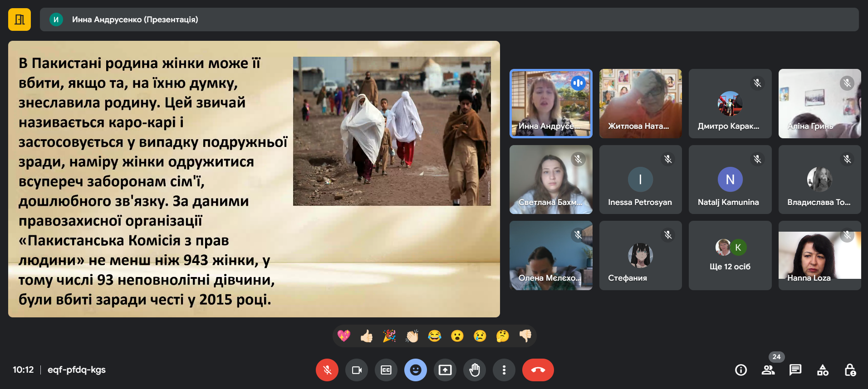Image resolution: width=868 pixels, height=389 pixels.
Task: Raise your hand in the meeting
Action: 475,370
